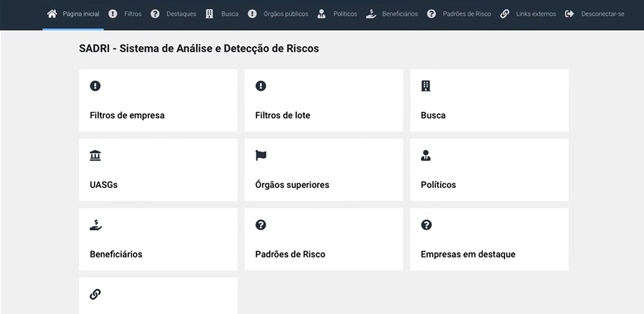Click the flag icon on Órgãos superiores card
The height and width of the screenshot is (314, 644).
click(261, 155)
